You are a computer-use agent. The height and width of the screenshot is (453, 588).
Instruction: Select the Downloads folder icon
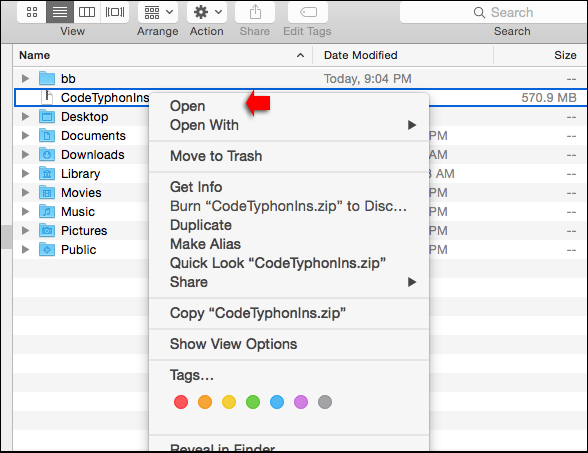(x=47, y=154)
